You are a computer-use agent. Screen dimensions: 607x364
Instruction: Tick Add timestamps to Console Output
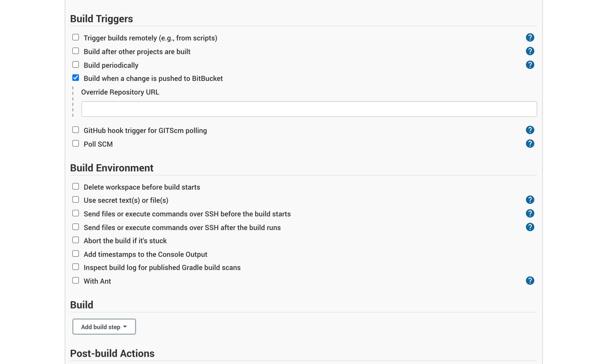coord(76,254)
